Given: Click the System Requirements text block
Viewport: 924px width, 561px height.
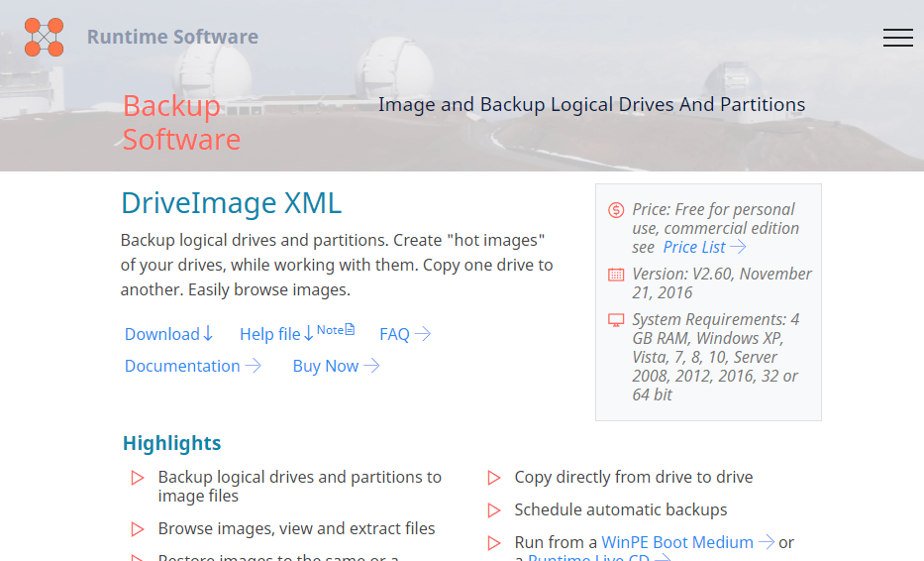Looking at the screenshot, I should [x=715, y=357].
